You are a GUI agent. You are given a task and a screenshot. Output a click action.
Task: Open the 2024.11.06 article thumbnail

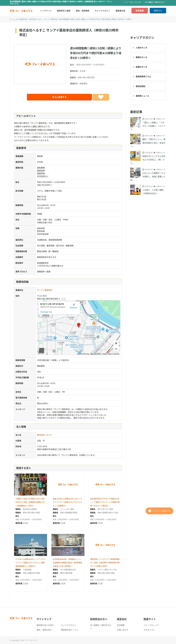click(135, 122)
